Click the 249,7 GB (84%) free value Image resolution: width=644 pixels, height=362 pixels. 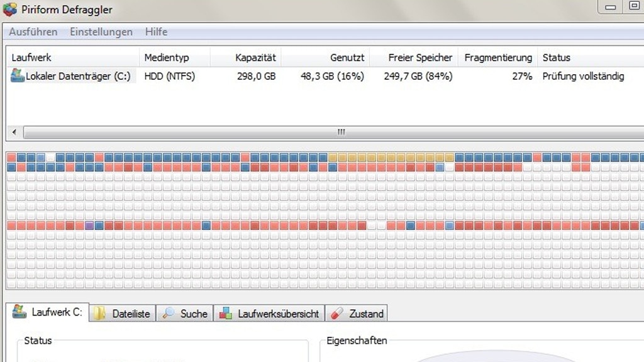tap(418, 76)
